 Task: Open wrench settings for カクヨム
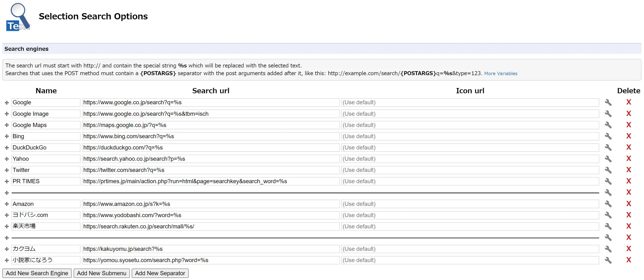pyautogui.click(x=608, y=249)
